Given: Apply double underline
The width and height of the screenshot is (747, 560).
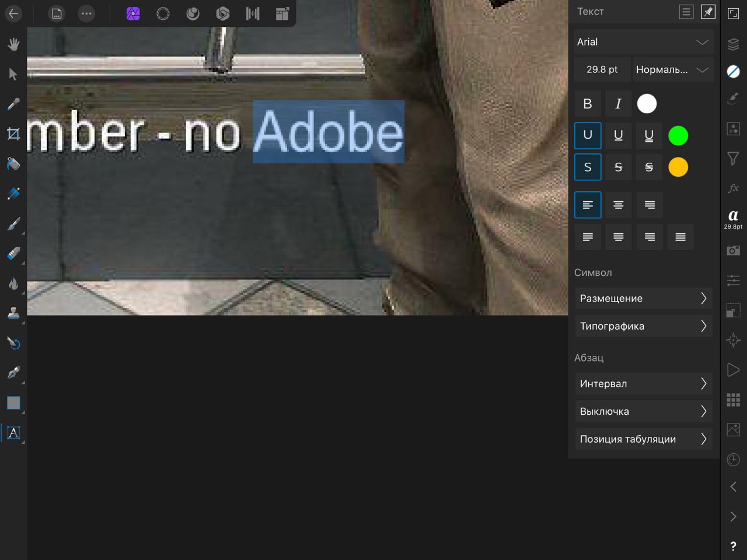Looking at the screenshot, I should pos(649,135).
